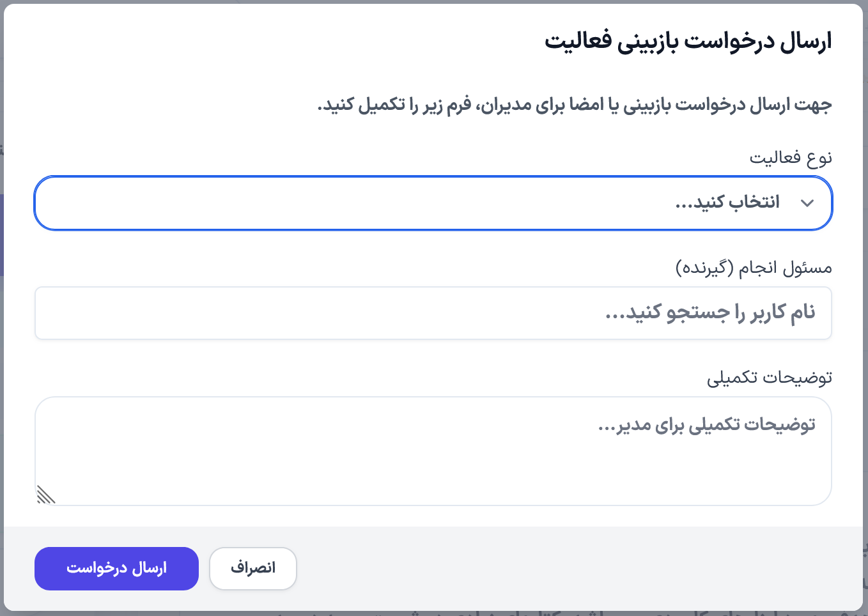Click the 'نوع فعالیت' field label

791,157
